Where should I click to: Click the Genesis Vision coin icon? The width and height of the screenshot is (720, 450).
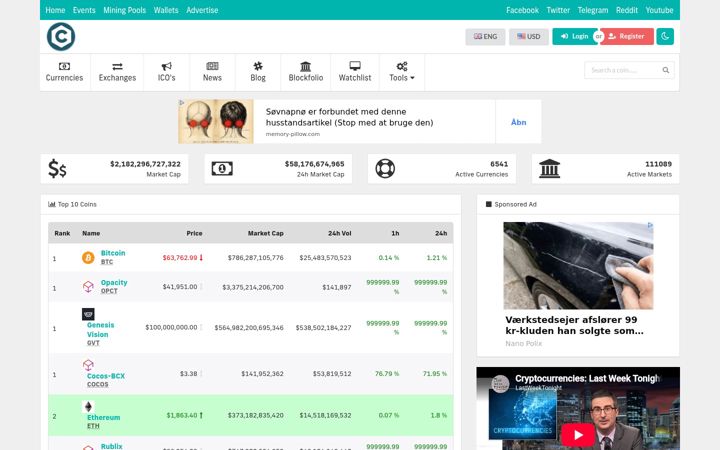[88, 314]
